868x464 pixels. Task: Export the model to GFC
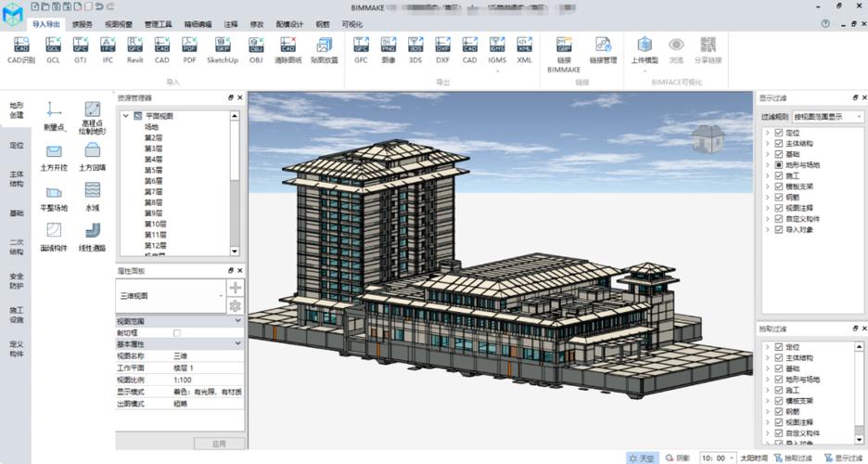[x=361, y=50]
